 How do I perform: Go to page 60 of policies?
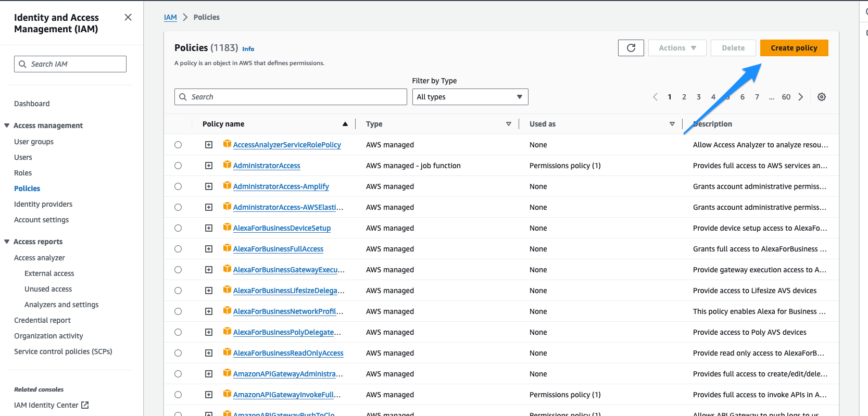(x=786, y=97)
